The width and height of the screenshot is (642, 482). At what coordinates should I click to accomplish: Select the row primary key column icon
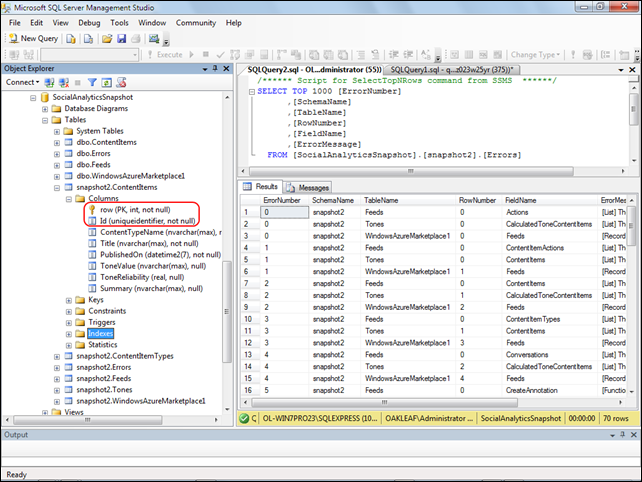(x=91, y=208)
